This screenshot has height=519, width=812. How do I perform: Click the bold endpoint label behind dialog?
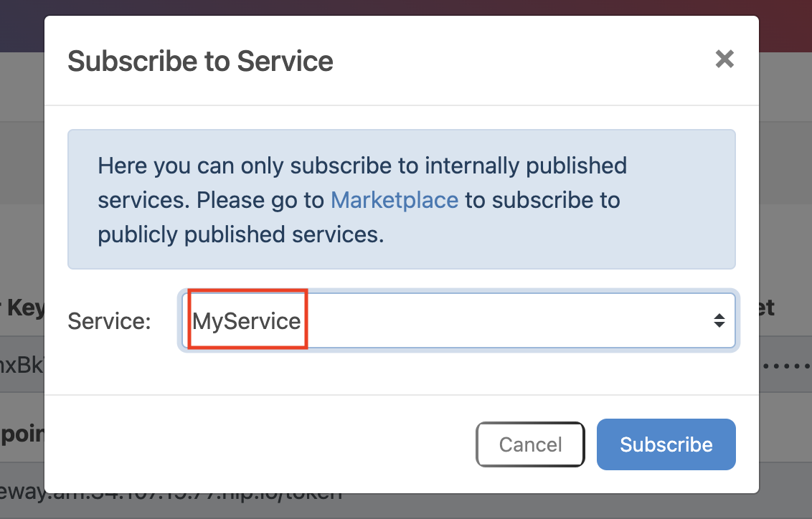pyautogui.click(x=22, y=436)
